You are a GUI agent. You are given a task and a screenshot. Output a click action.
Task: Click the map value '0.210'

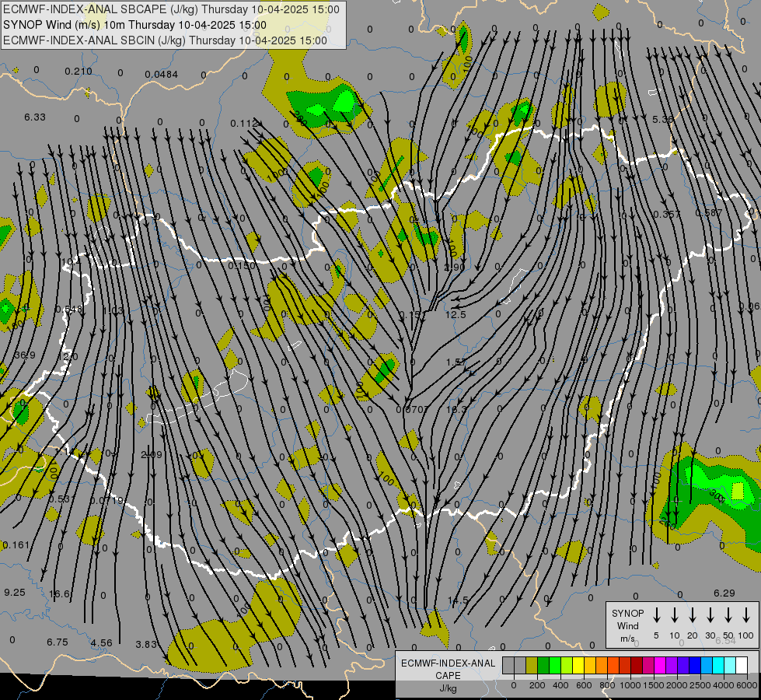click(x=79, y=72)
